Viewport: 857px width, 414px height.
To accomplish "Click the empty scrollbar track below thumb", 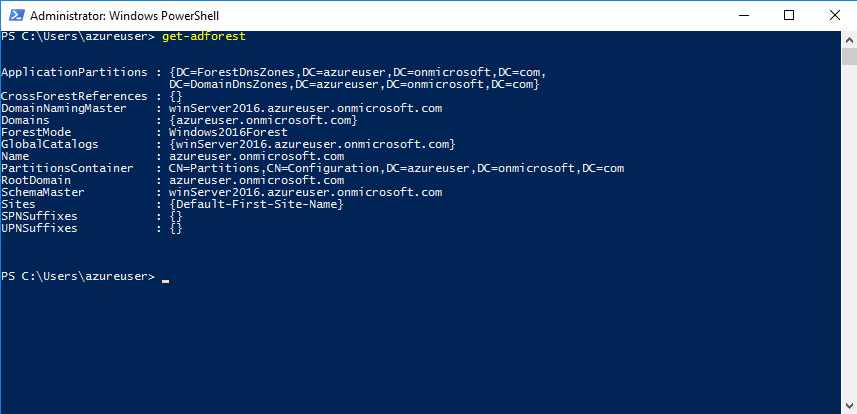I will [849, 230].
